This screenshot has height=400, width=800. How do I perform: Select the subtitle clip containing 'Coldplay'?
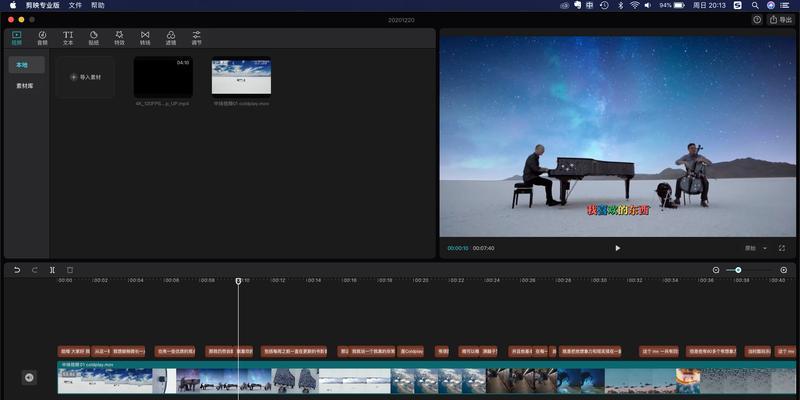coord(410,352)
